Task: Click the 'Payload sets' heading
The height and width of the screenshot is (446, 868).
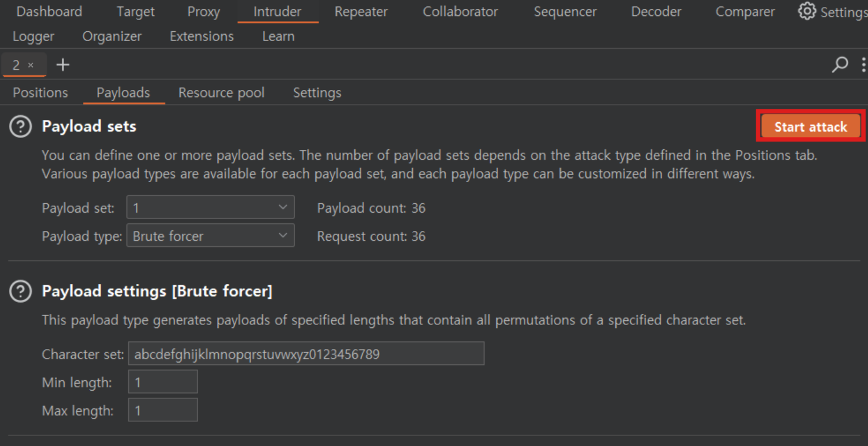Action: point(89,126)
